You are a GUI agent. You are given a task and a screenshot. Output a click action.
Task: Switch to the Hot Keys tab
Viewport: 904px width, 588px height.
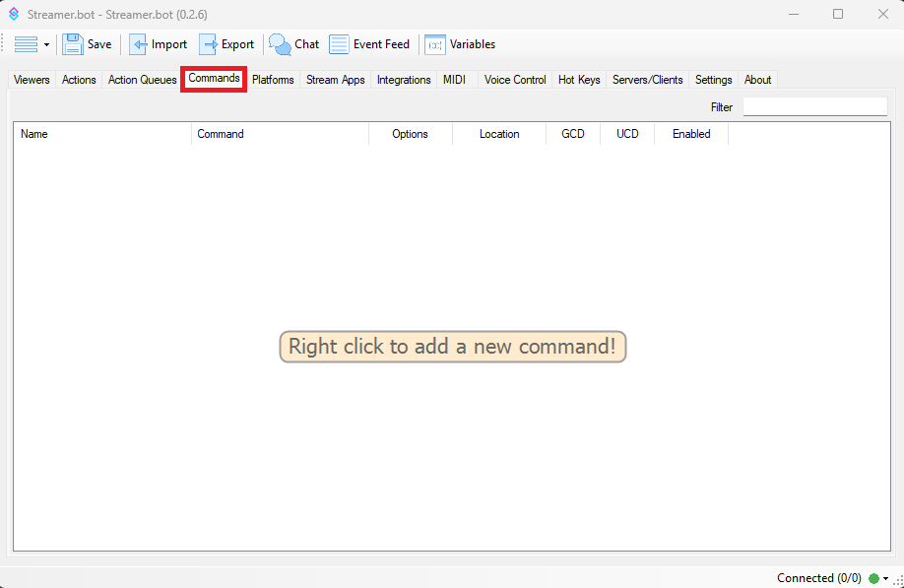(579, 80)
